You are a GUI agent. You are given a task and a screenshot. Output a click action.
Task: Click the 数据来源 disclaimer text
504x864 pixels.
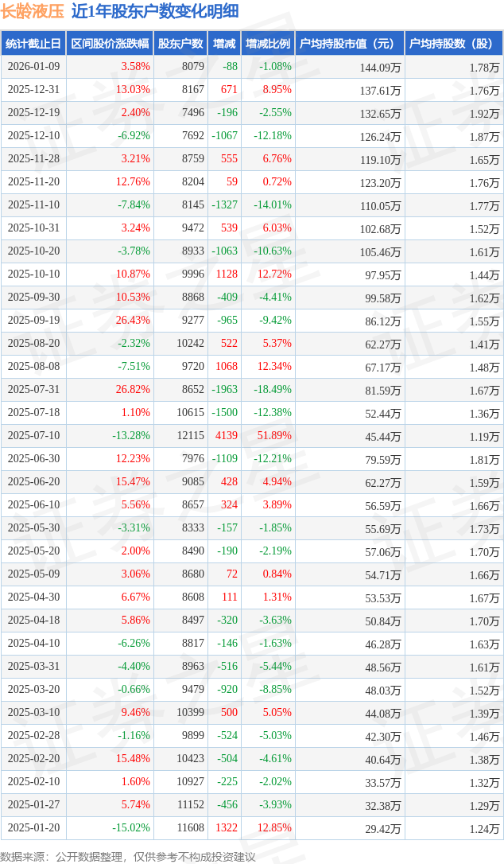(x=128, y=856)
